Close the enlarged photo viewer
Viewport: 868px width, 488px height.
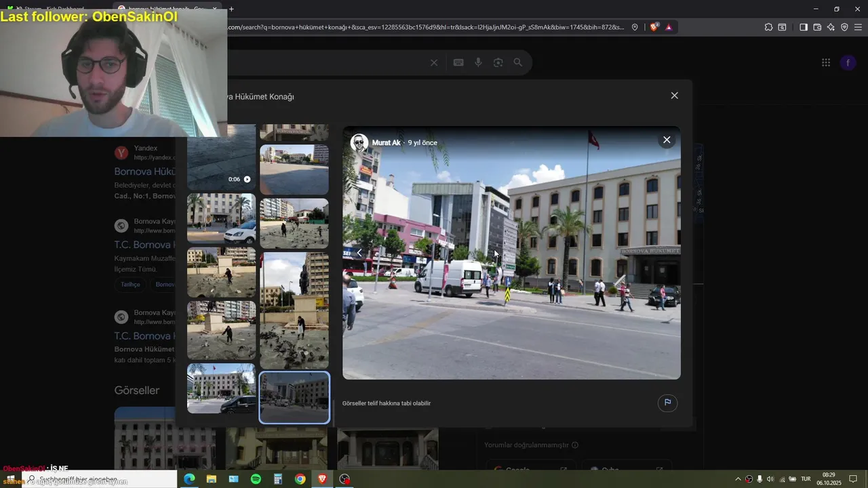pyautogui.click(x=667, y=140)
